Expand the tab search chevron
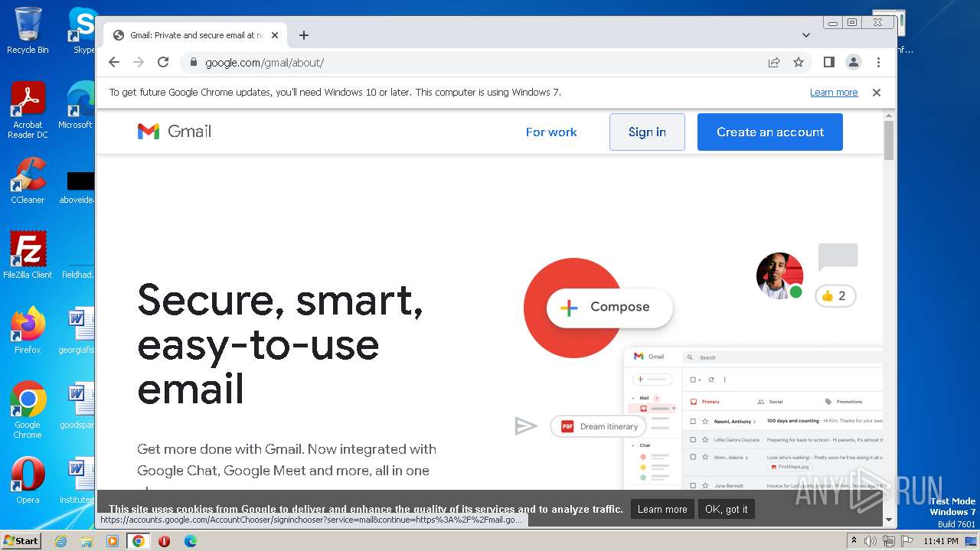 coord(805,35)
